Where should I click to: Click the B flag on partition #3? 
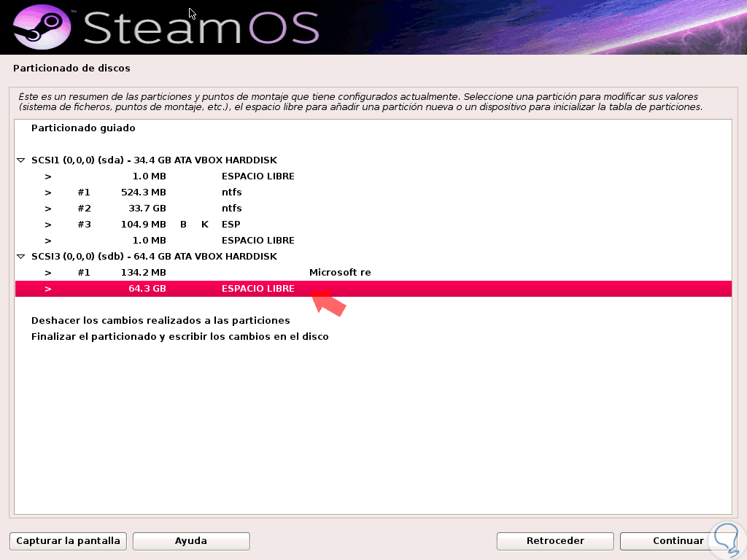(x=183, y=225)
